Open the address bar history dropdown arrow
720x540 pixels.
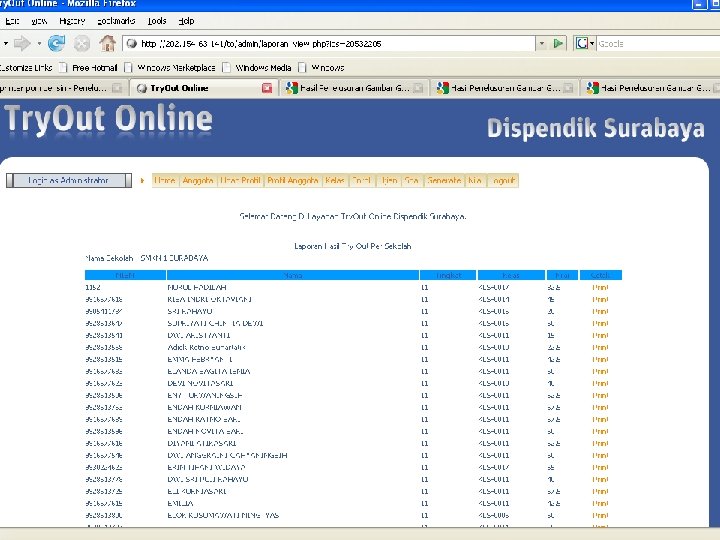pyautogui.click(x=542, y=44)
